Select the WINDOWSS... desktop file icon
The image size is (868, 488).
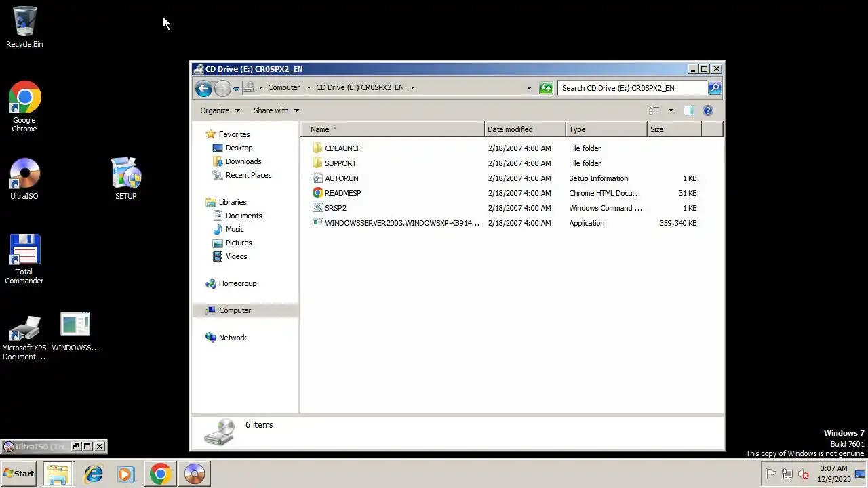(x=75, y=332)
